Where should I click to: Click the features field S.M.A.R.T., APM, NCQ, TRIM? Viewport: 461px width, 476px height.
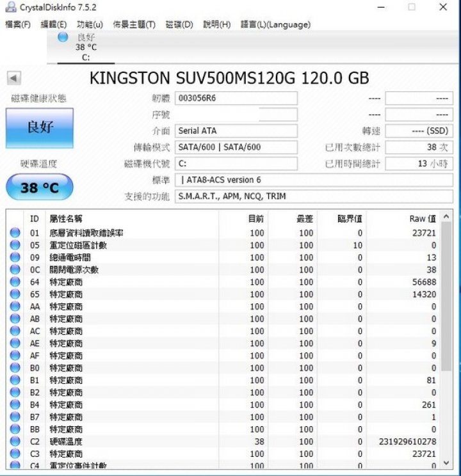pyautogui.click(x=314, y=196)
